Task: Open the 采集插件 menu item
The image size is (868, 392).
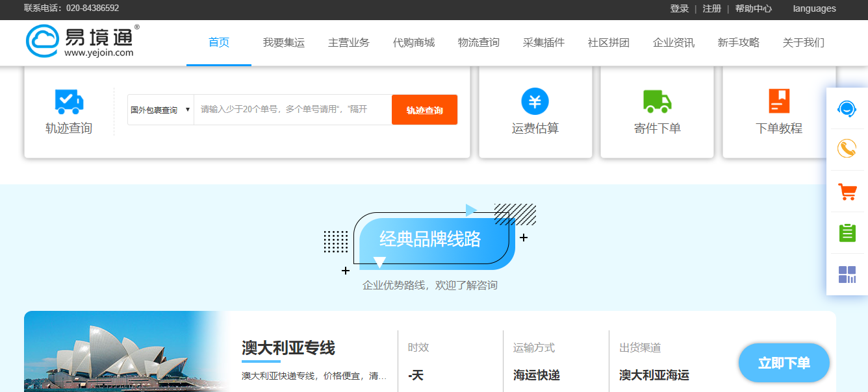Action: click(544, 43)
